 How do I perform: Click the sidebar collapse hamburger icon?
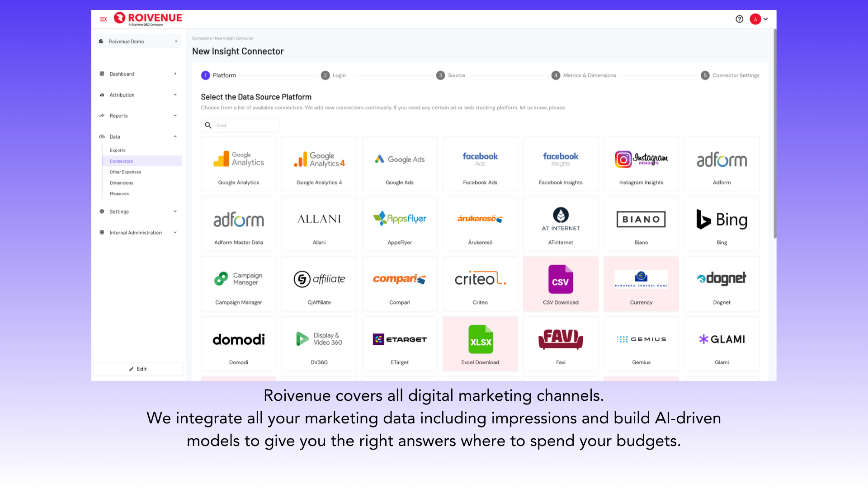click(x=103, y=19)
